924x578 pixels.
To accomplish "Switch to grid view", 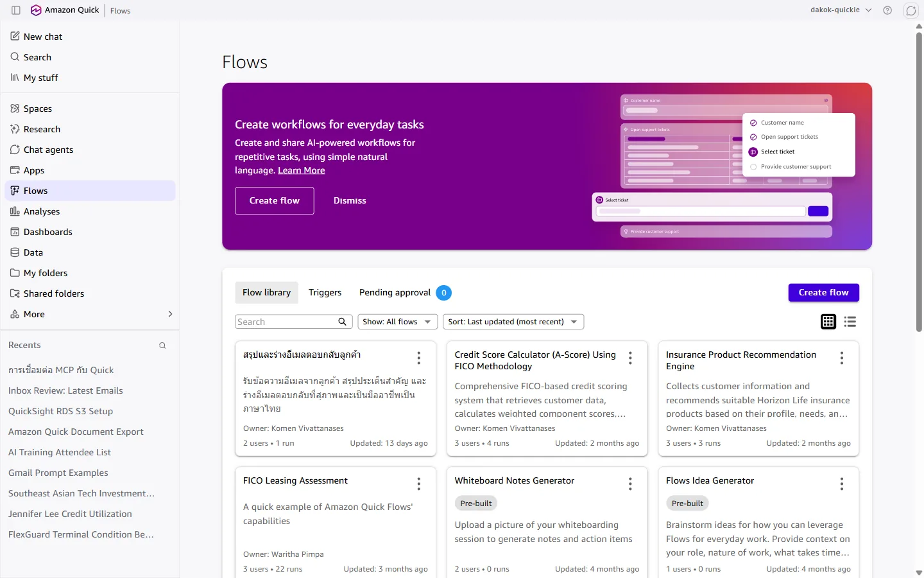I will point(828,322).
